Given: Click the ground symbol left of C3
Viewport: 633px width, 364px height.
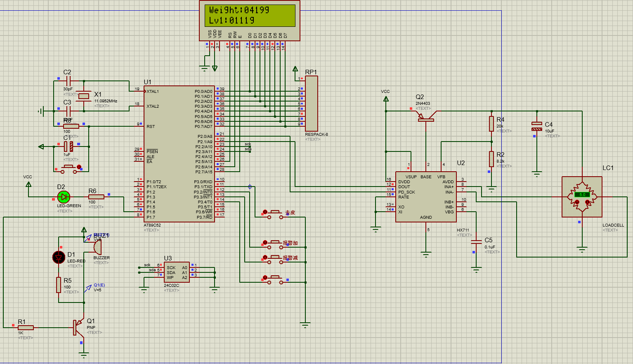Looking at the screenshot, I should click(40, 111).
